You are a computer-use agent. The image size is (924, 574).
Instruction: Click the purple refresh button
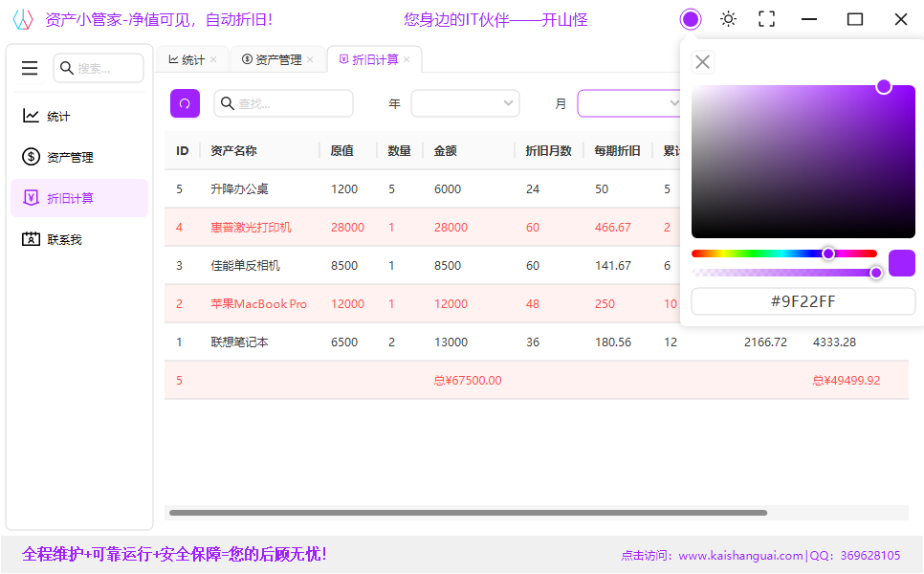(x=185, y=103)
